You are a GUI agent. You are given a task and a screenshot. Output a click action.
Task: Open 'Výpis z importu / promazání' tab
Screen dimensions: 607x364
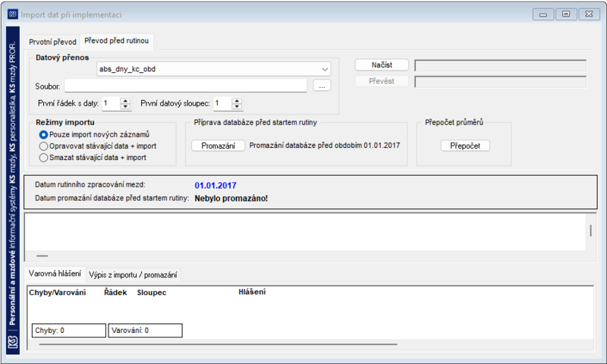[133, 275]
